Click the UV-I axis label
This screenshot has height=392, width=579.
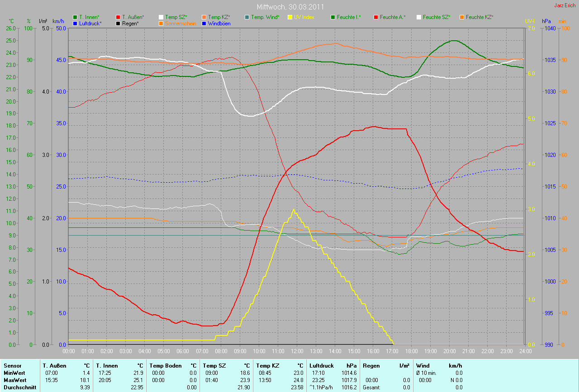point(530,21)
